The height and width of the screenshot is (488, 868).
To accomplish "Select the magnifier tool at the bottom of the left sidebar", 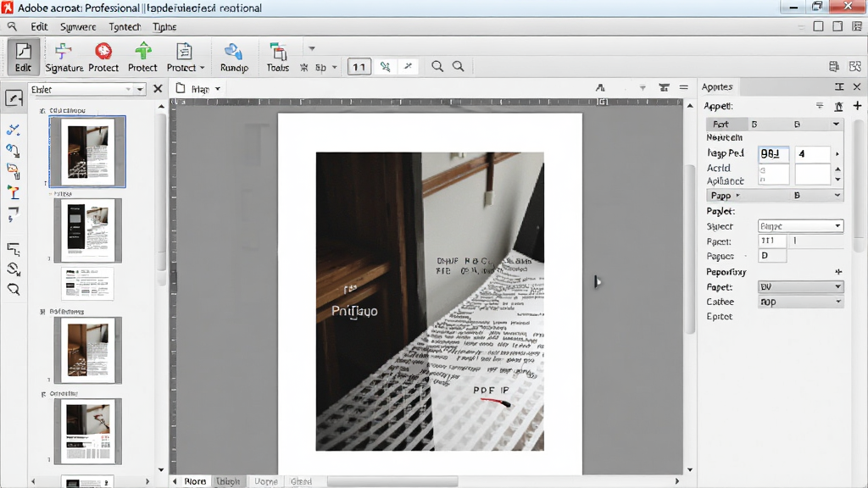I will pos(14,290).
